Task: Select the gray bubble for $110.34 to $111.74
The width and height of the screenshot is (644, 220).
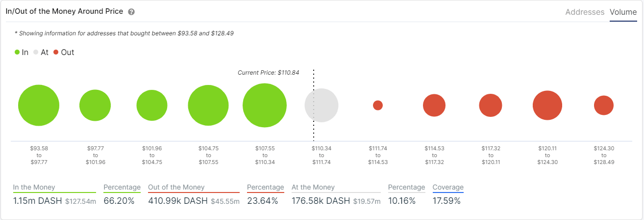Action: click(322, 105)
